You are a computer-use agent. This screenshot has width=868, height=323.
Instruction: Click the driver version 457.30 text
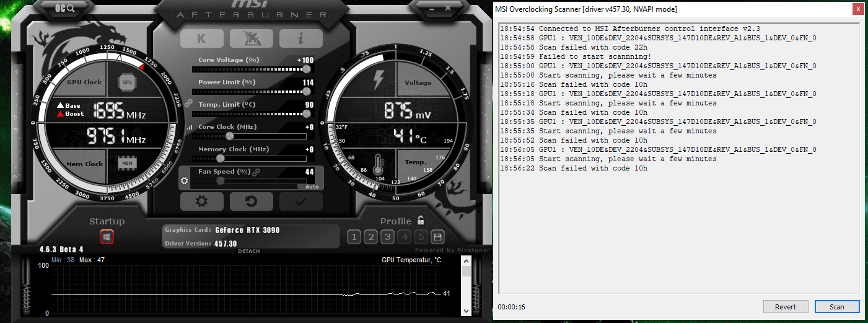pyautogui.click(x=226, y=244)
